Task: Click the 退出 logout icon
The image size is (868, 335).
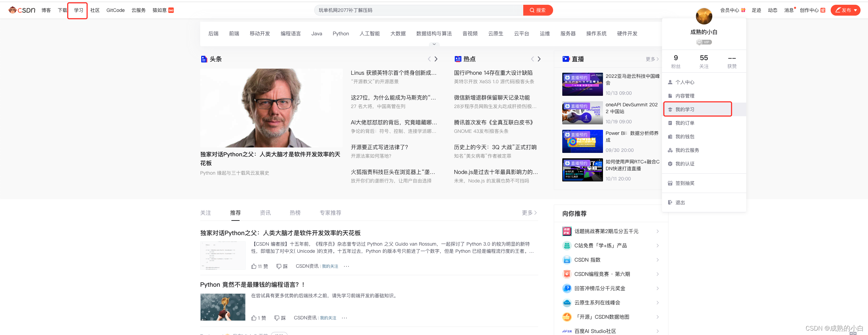Action: (670, 202)
